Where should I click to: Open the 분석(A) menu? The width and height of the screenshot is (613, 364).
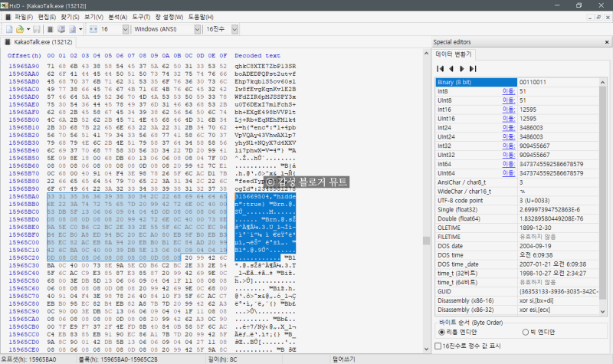(118, 17)
